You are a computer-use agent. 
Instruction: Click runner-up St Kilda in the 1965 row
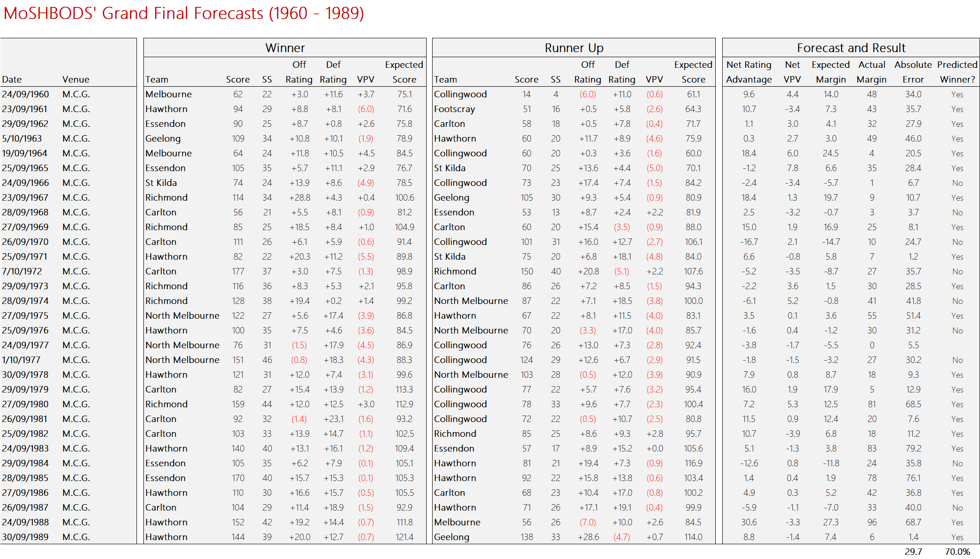pos(450,168)
